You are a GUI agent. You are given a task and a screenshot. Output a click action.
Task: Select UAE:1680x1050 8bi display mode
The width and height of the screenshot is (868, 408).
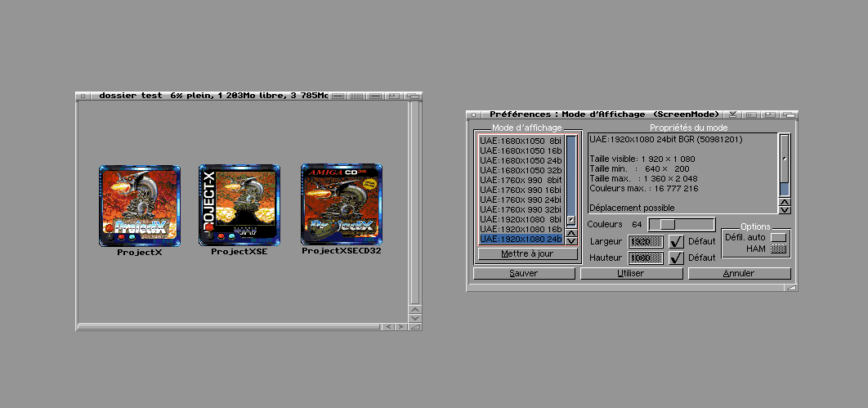click(x=521, y=141)
